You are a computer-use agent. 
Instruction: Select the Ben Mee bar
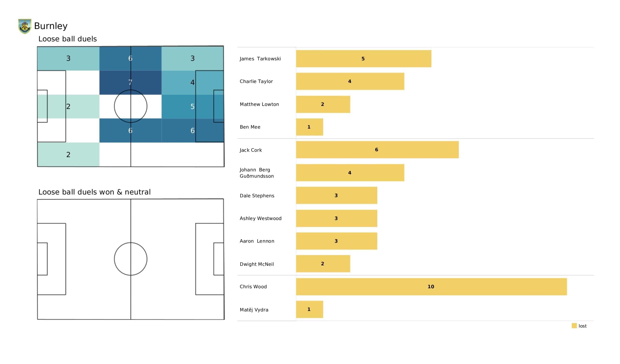(x=309, y=127)
